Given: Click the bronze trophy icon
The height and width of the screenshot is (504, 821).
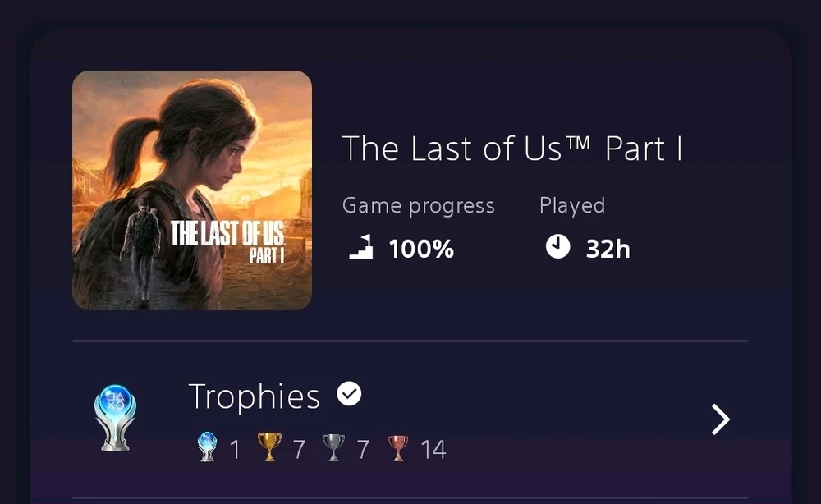Looking at the screenshot, I should pyautogui.click(x=397, y=448).
